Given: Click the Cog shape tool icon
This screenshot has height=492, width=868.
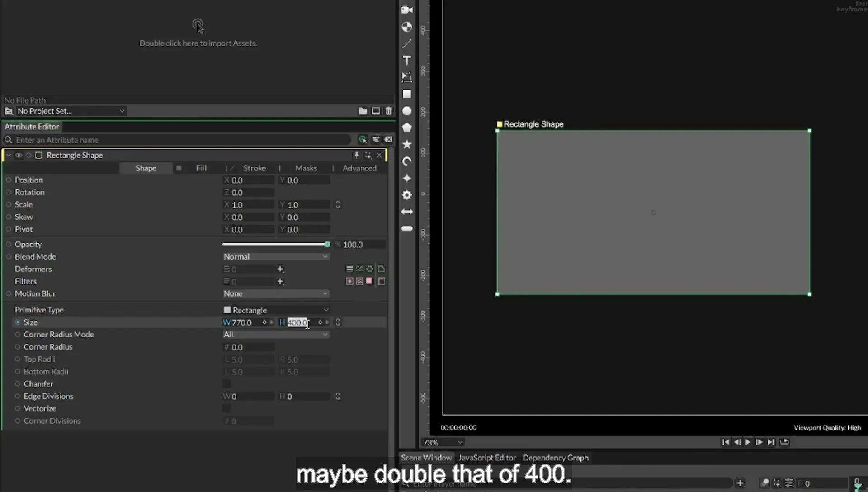Looking at the screenshot, I should click(407, 195).
